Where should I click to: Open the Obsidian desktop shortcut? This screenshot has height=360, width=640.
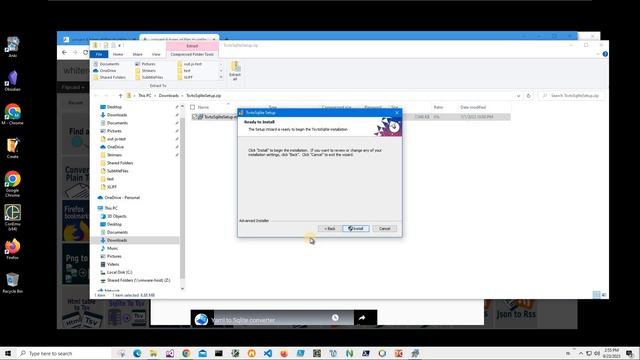click(13, 80)
